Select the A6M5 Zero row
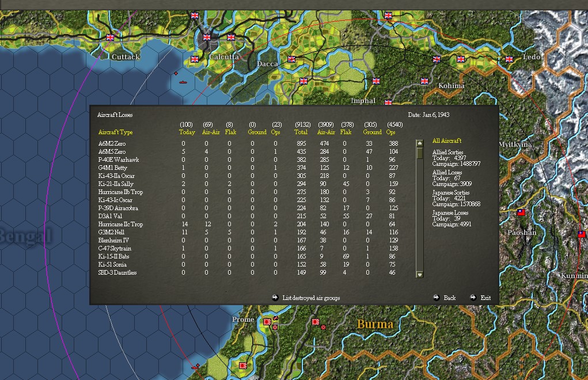588x380 pixels. [248, 151]
